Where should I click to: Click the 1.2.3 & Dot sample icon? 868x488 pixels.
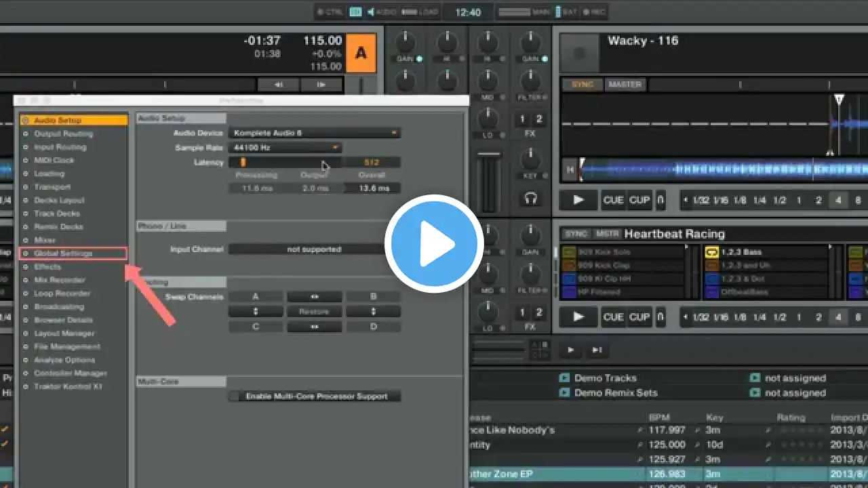click(712, 279)
